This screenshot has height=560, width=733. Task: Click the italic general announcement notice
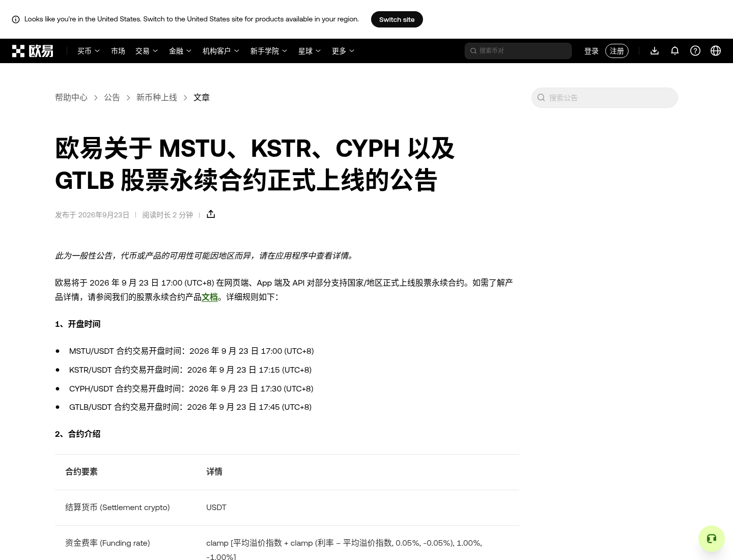click(206, 256)
